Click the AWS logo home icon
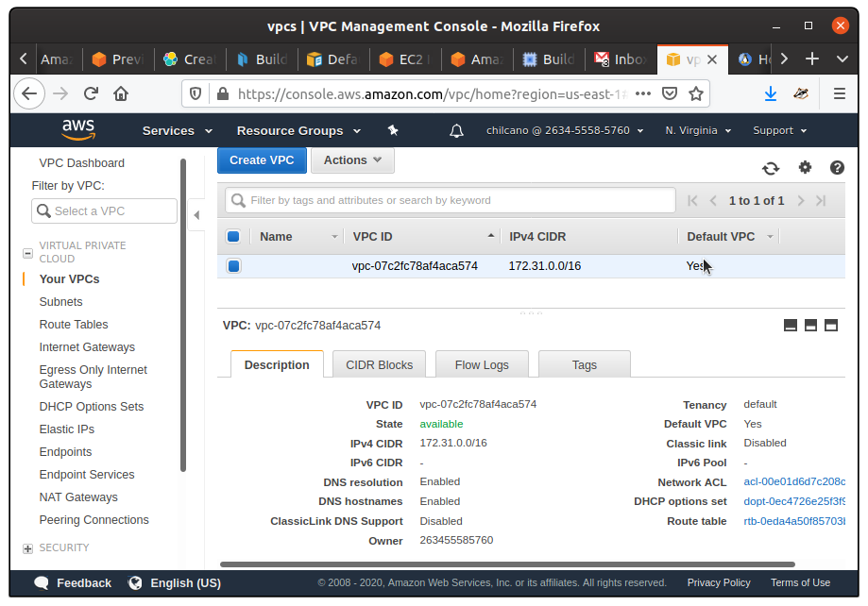The height and width of the screenshot is (606, 868). coord(78,129)
